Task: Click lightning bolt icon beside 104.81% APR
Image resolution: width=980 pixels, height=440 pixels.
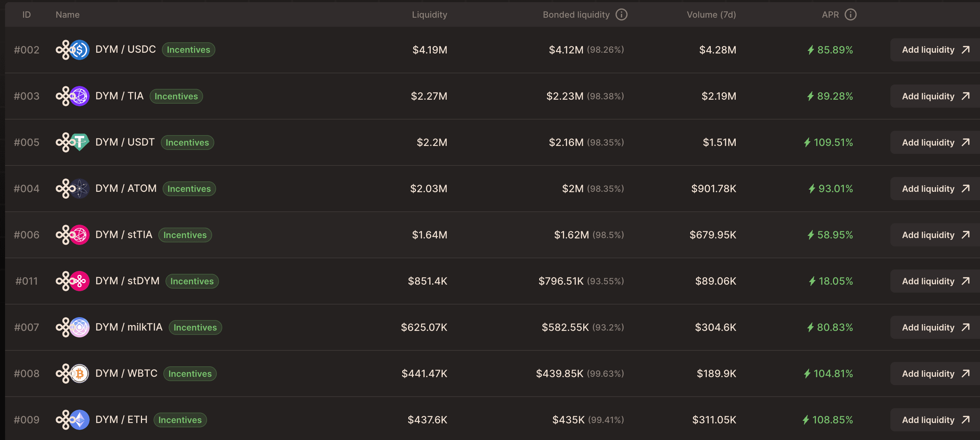Action: 807,374
